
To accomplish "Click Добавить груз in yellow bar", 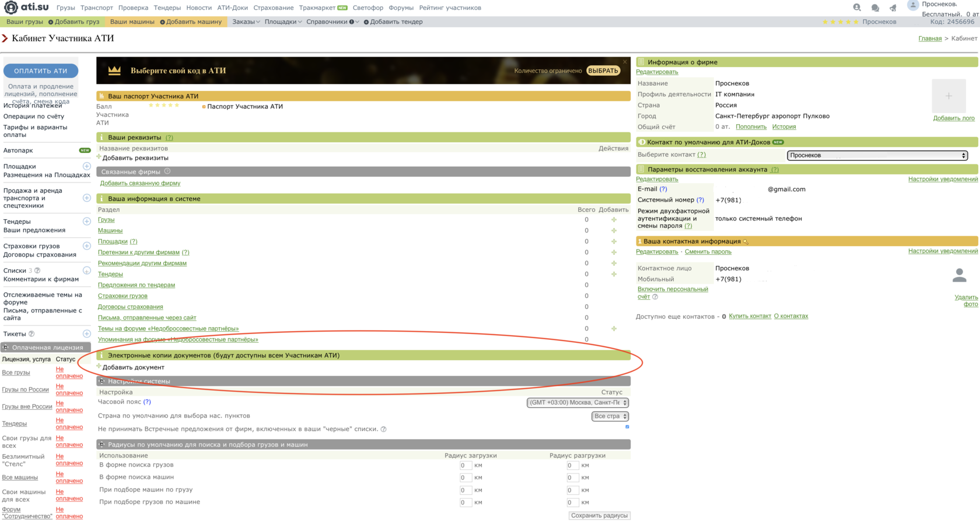I will 73,22.
